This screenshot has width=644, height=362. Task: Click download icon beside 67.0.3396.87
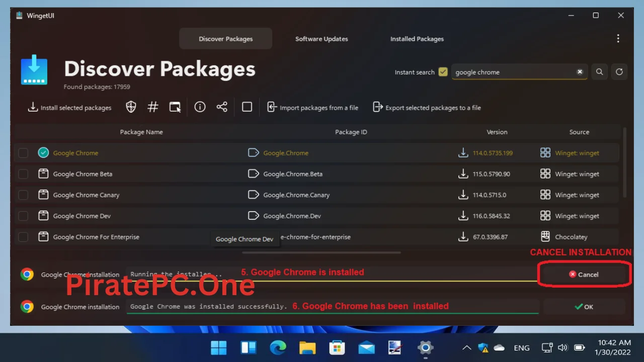click(x=463, y=236)
